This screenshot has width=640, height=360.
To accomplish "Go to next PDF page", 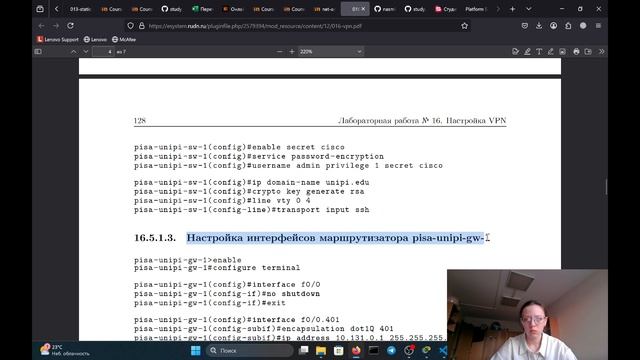I will pyautogui.click(x=86, y=52).
